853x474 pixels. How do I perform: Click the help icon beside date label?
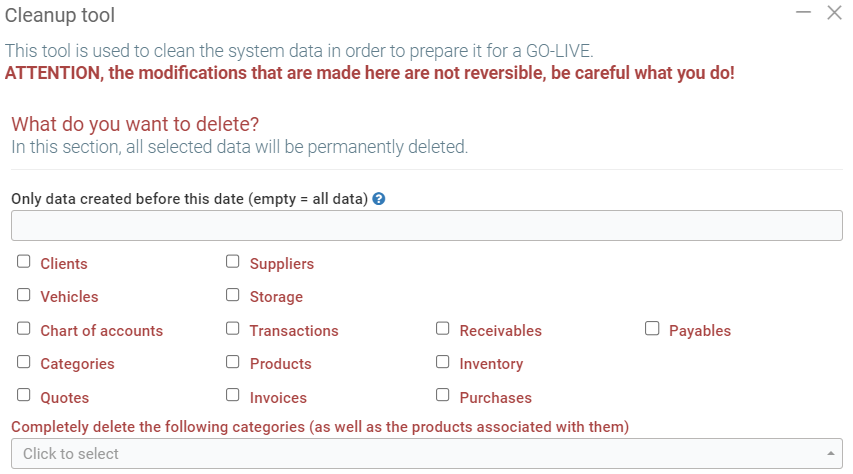pyautogui.click(x=379, y=198)
